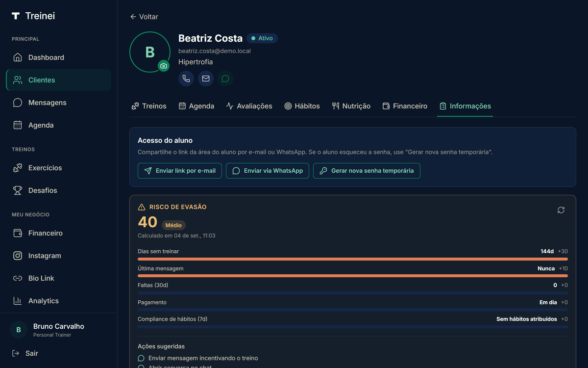Click Sair to log out
Viewport: 588px width, 368px height.
(25, 353)
